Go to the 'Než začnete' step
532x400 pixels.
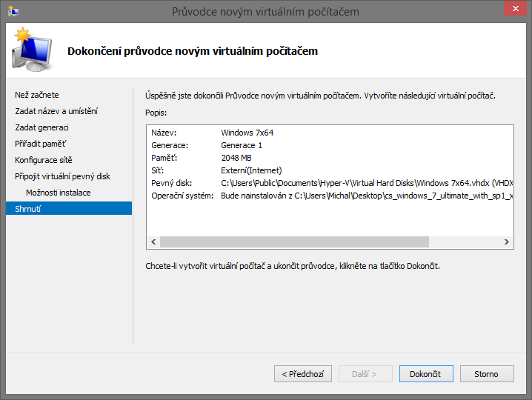[37, 95]
